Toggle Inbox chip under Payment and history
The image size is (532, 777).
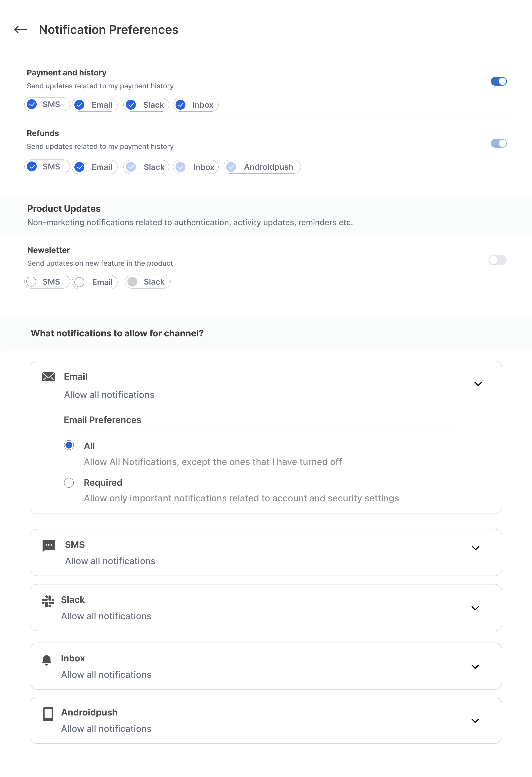[181, 105]
